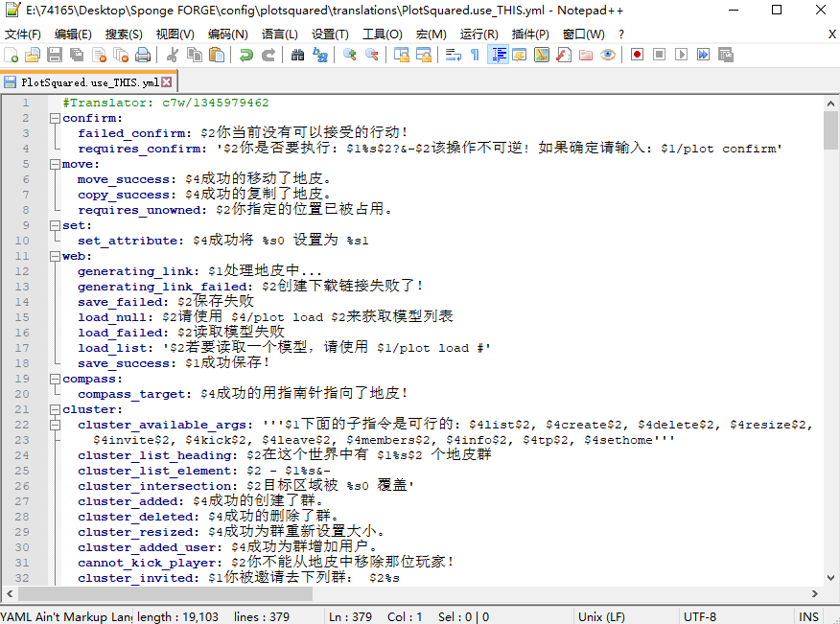The width and height of the screenshot is (840, 624).
Task: Open Find with the binoculars icon
Action: pyautogui.click(x=297, y=55)
